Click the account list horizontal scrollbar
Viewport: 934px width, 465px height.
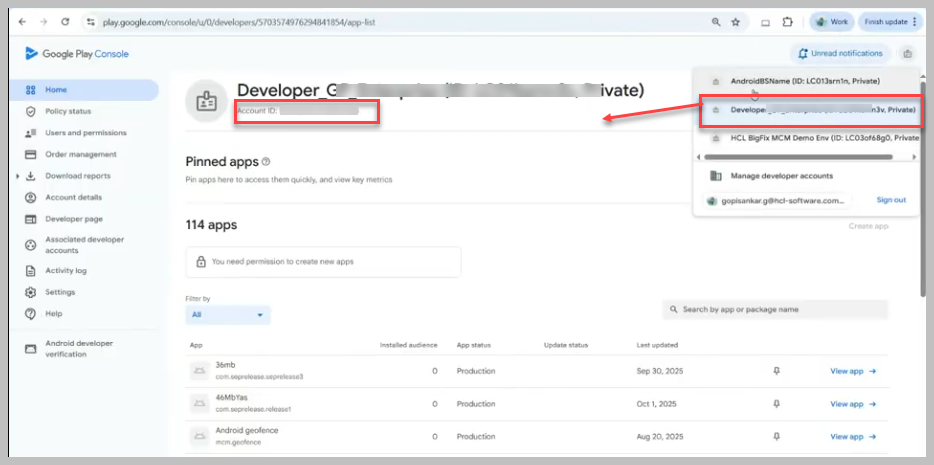point(798,157)
